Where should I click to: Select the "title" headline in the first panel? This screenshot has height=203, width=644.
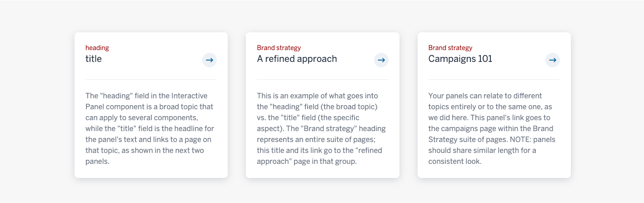(x=94, y=59)
